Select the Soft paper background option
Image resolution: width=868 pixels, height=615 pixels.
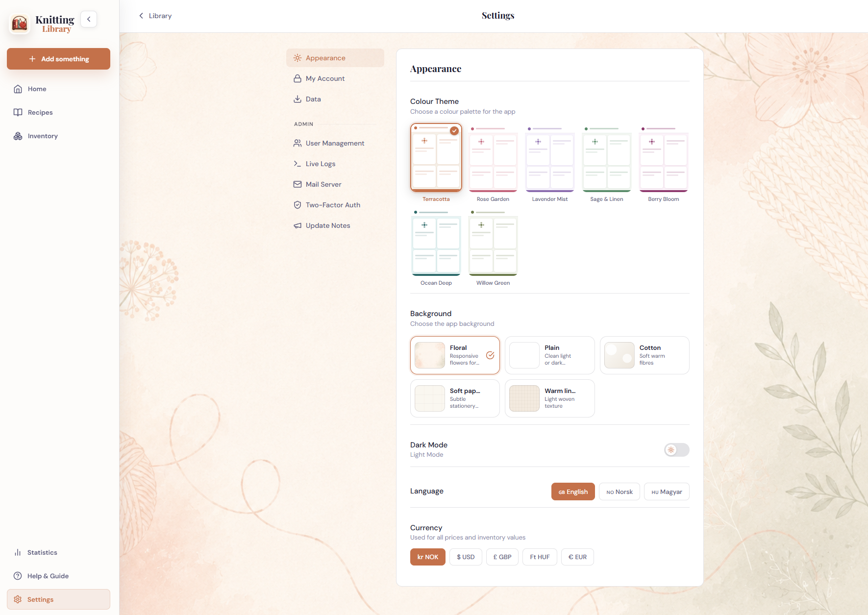[x=455, y=398]
